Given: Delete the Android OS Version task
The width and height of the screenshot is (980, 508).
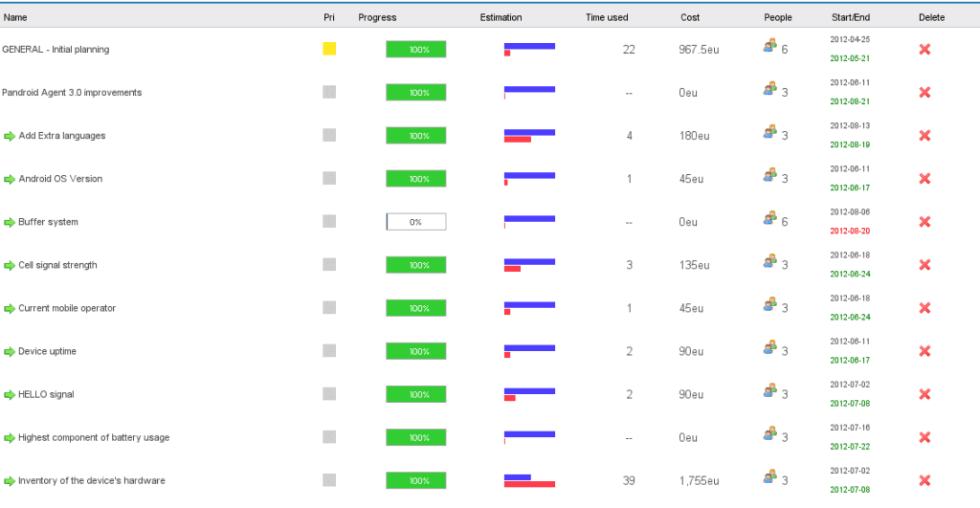Looking at the screenshot, I should tap(924, 179).
